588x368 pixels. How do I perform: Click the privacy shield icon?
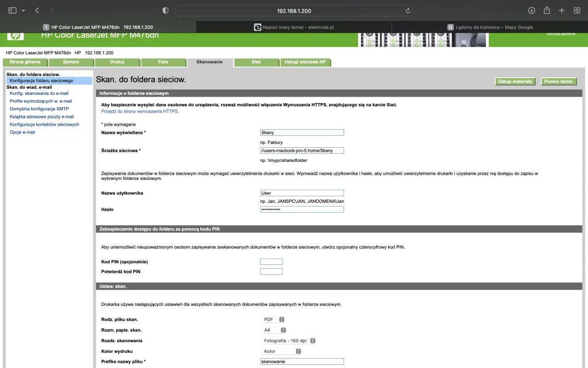pos(166,11)
